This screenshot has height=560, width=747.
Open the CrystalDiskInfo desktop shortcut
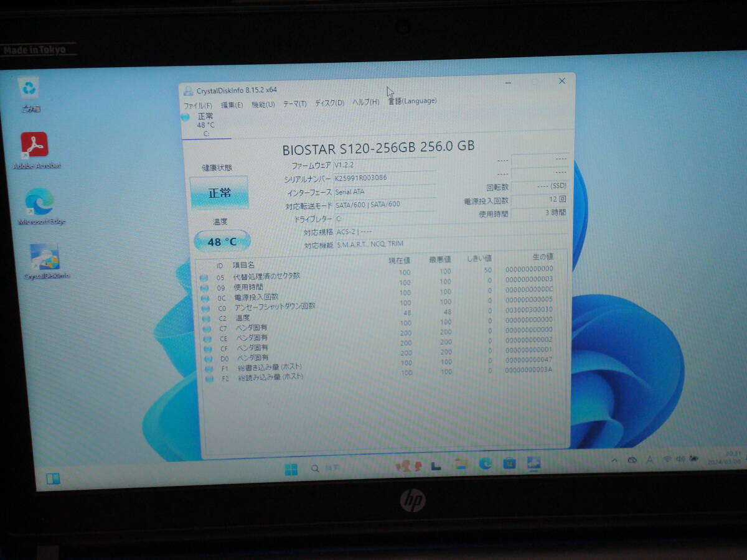pyautogui.click(x=46, y=261)
